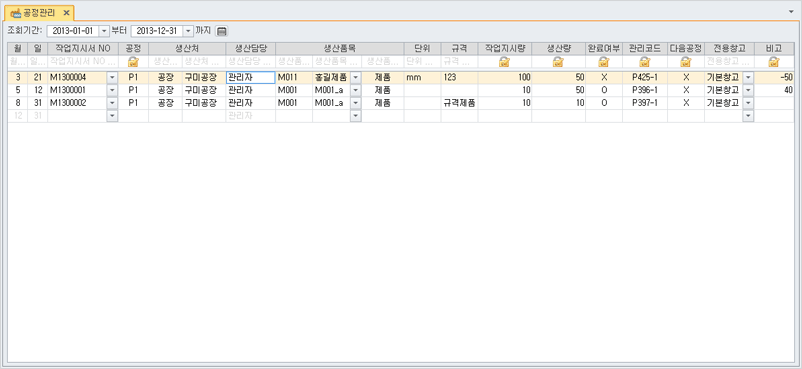Screen dimensions: 802x369
Task: Click the lock icon under the 관리코드 column
Action: tap(644, 62)
